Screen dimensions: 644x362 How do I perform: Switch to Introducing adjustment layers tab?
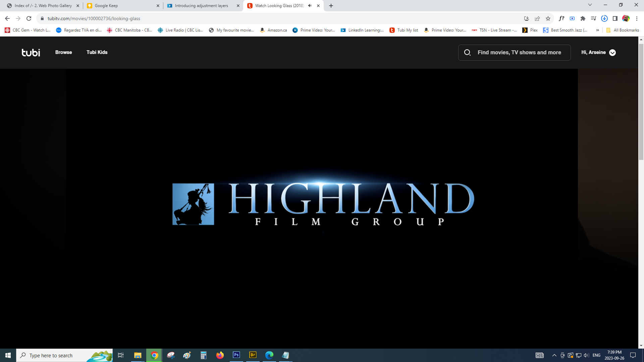tap(201, 6)
